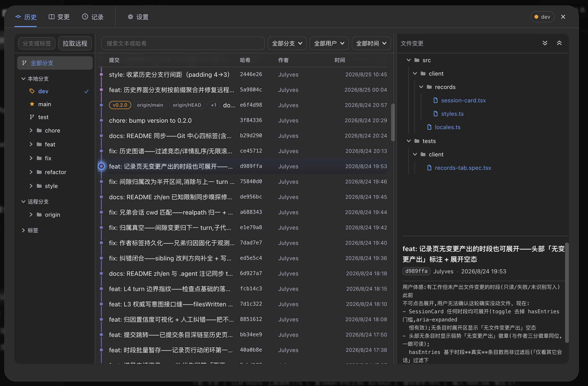The height and width of the screenshot is (386, 588).
Task: Click the star icon beside main branch
Action: coord(32,104)
